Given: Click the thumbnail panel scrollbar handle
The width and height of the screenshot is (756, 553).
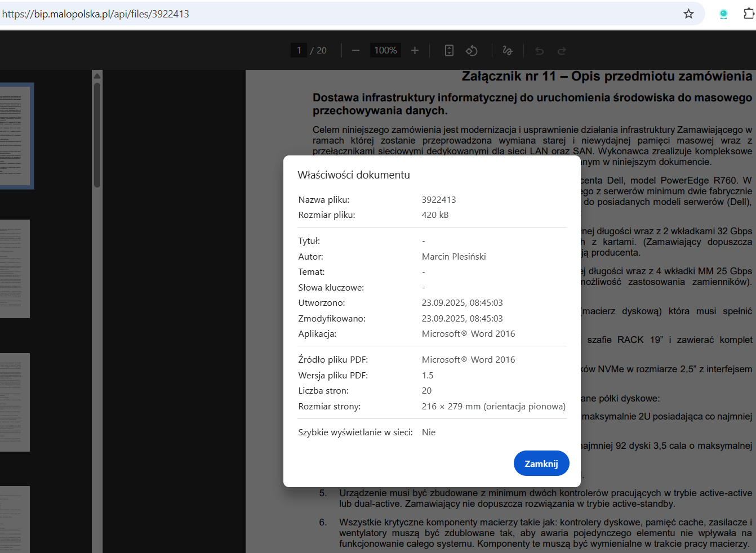Looking at the screenshot, I should [x=97, y=135].
